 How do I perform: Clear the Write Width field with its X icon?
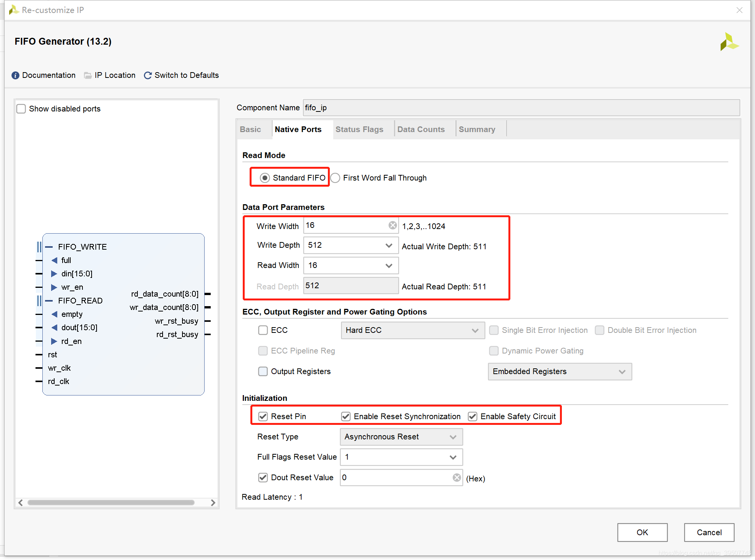pyautogui.click(x=392, y=225)
